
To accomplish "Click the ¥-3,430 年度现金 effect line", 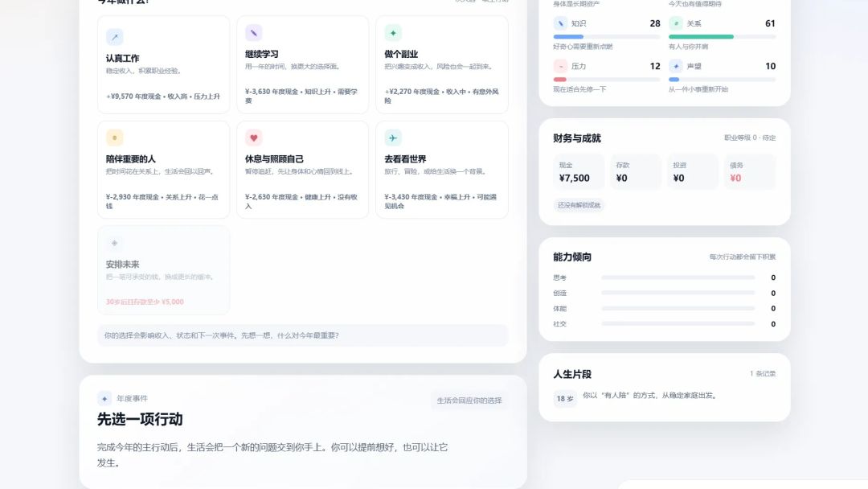I will [440, 201].
